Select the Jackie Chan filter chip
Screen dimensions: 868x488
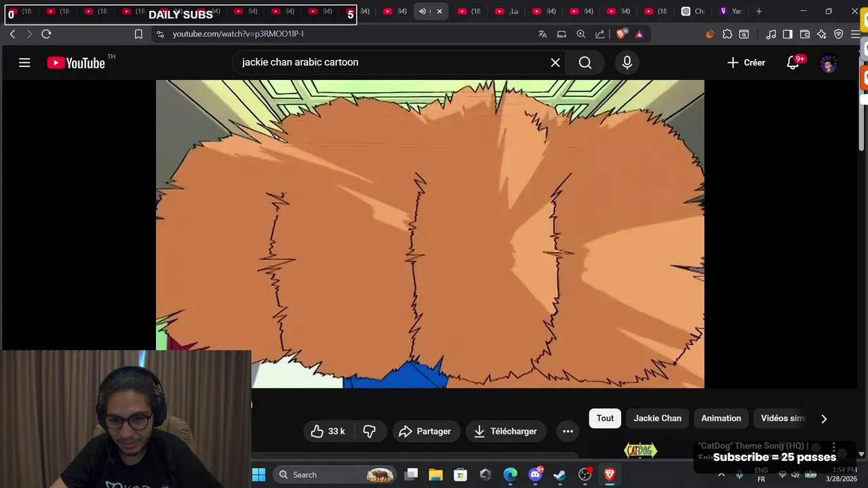coord(657,418)
